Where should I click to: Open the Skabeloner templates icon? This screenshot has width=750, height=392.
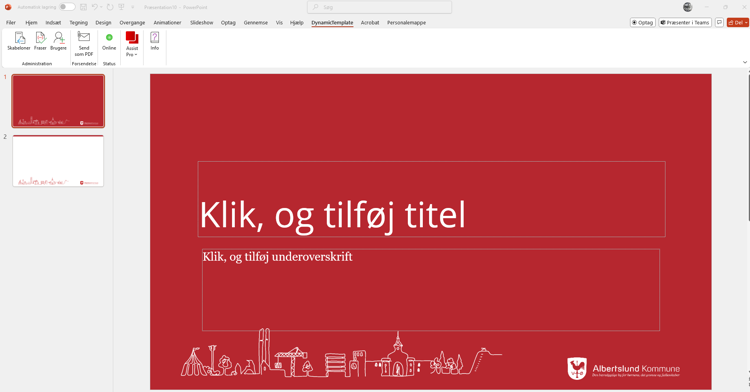[x=19, y=41]
